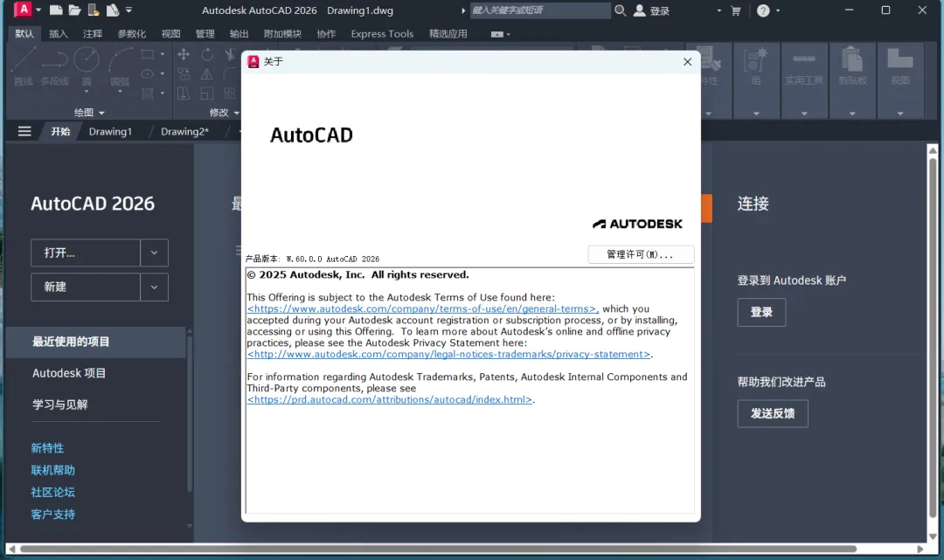Open the prd.autocad.com attributions link
The width and height of the screenshot is (944, 560).
390,399
